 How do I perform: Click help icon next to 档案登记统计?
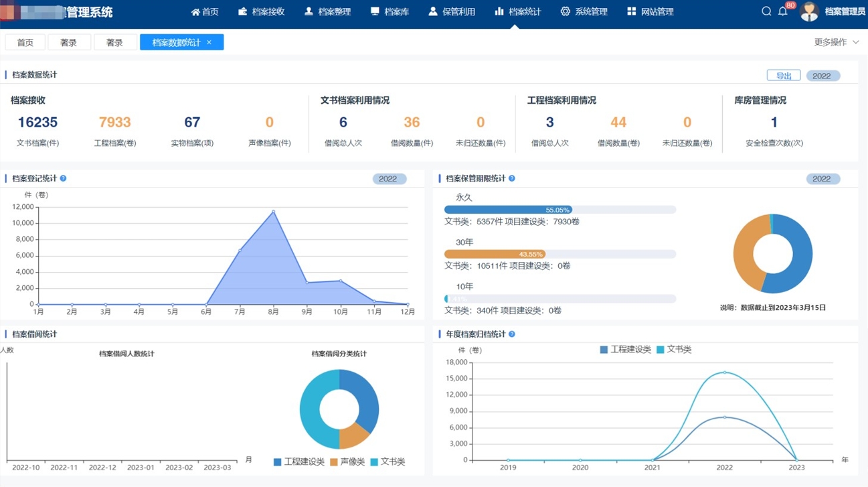64,178
